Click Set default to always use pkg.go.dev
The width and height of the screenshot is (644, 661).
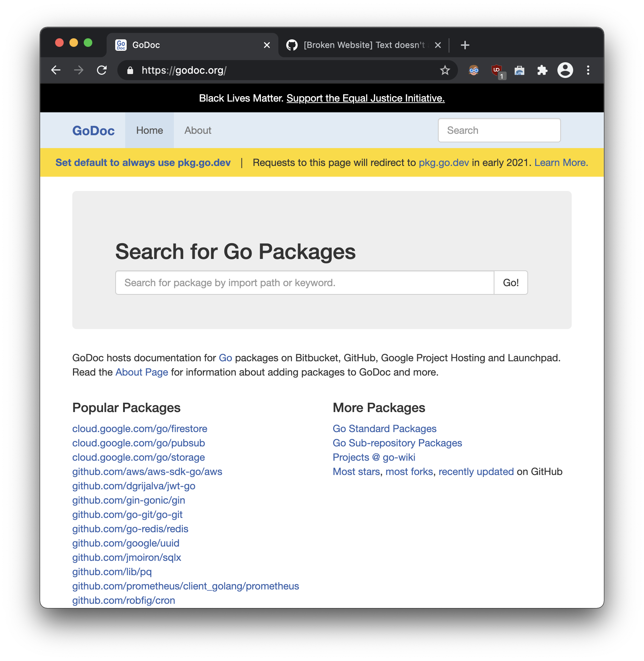coord(143,162)
